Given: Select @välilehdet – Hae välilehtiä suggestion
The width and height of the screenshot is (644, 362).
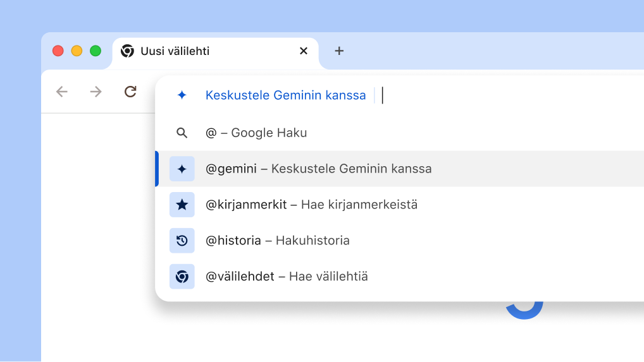Looking at the screenshot, I should coord(400,277).
